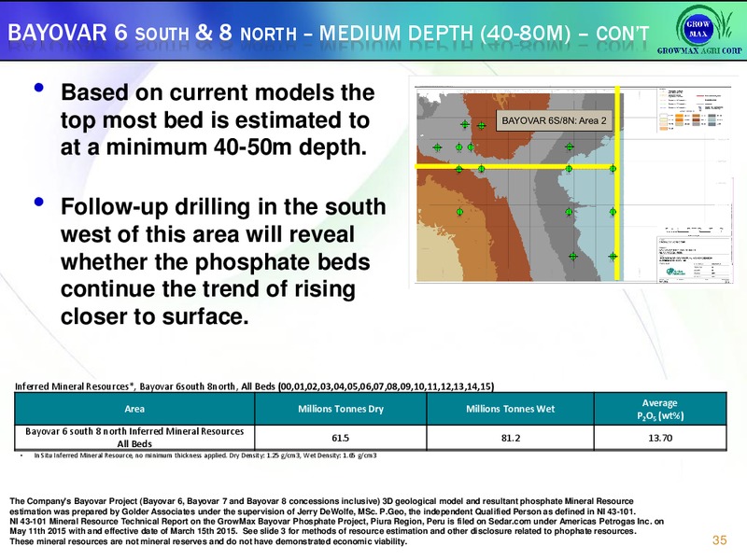The width and height of the screenshot is (747, 560).
Task: Click the 'Area' column header
Action: (134, 409)
